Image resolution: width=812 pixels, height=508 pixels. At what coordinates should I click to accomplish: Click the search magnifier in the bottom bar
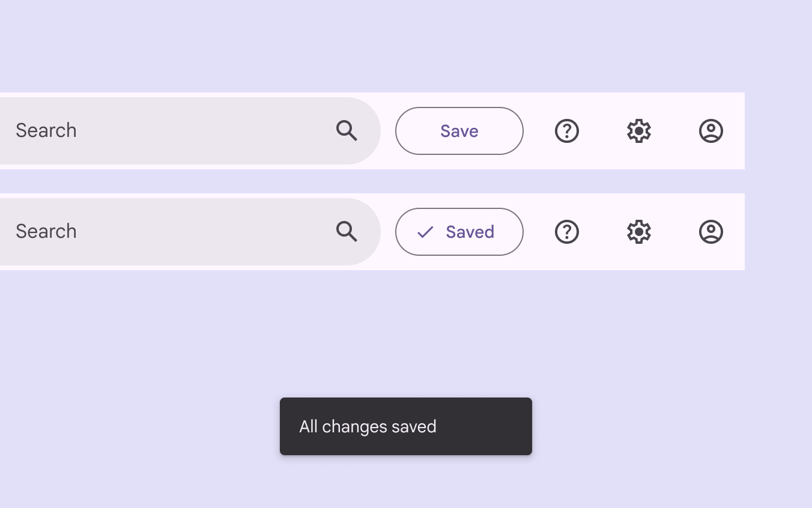point(347,231)
